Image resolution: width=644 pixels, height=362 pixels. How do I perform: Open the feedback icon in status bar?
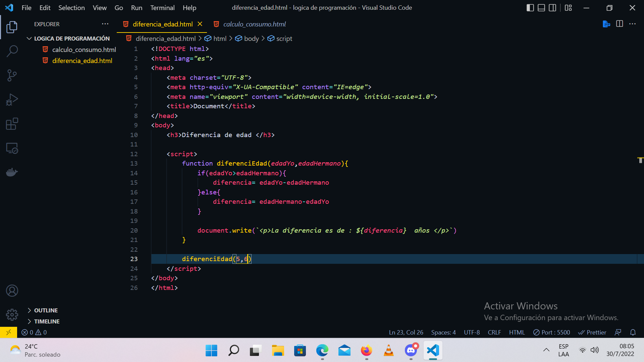point(618,332)
